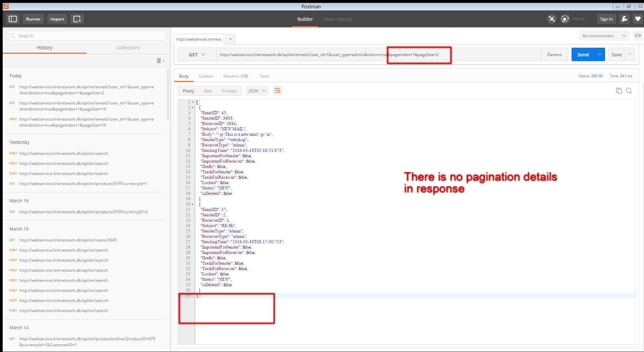This screenshot has height=352, width=644.
Task: Open environment quick look eye icon
Action: pyautogui.click(x=638, y=36)
